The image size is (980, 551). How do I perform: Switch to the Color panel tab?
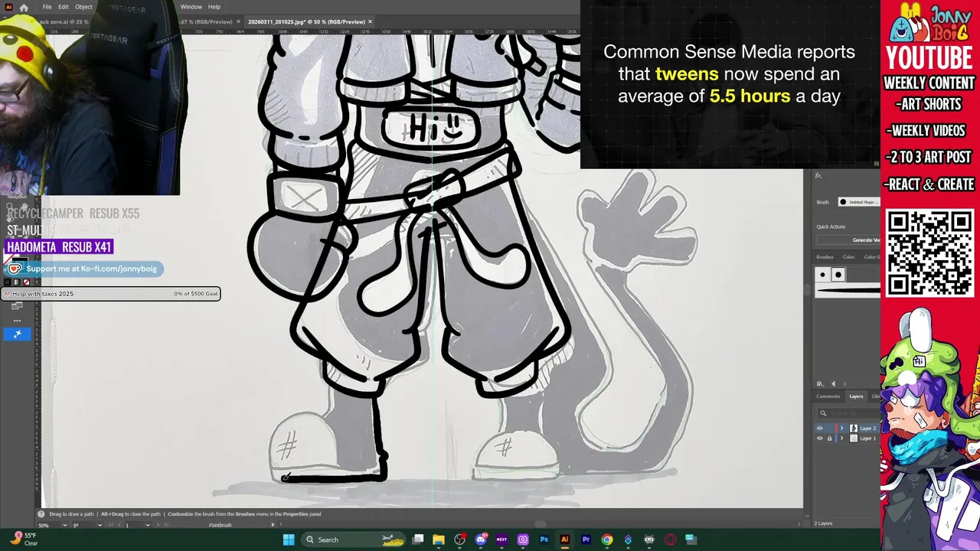(x=848, y=257)
